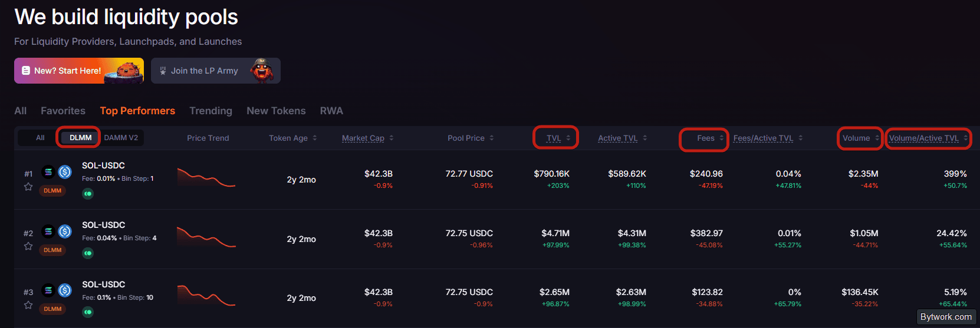The width and height of the screenshot is (980, 328).
Task: Click the New? Start Here! button
Action: (79, 71)
